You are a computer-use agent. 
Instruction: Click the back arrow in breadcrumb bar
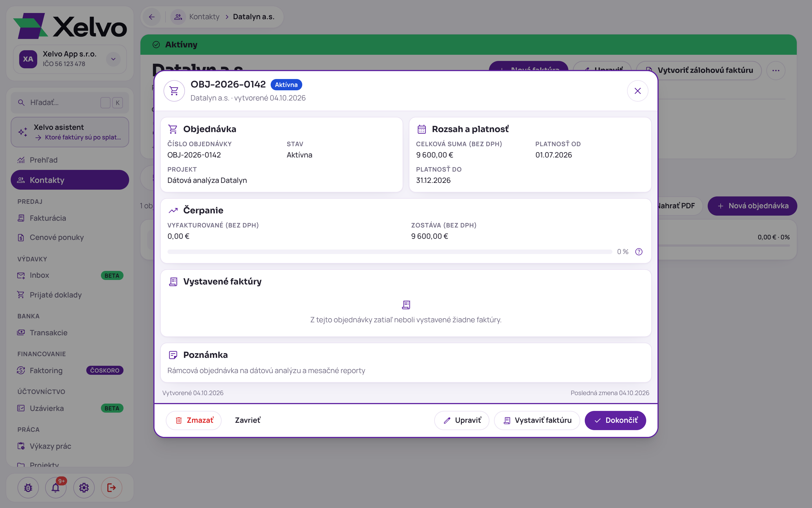[x=152, y=17]
